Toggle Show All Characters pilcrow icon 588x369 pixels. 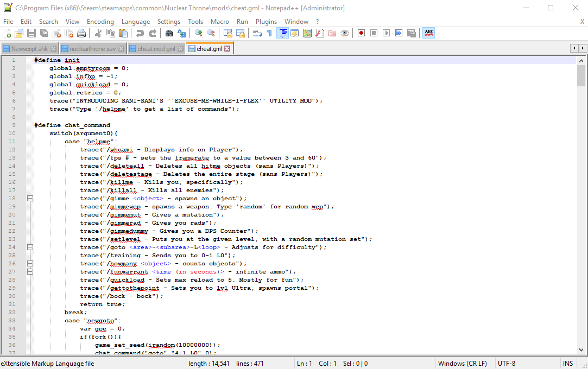click(x=269, y=33)
